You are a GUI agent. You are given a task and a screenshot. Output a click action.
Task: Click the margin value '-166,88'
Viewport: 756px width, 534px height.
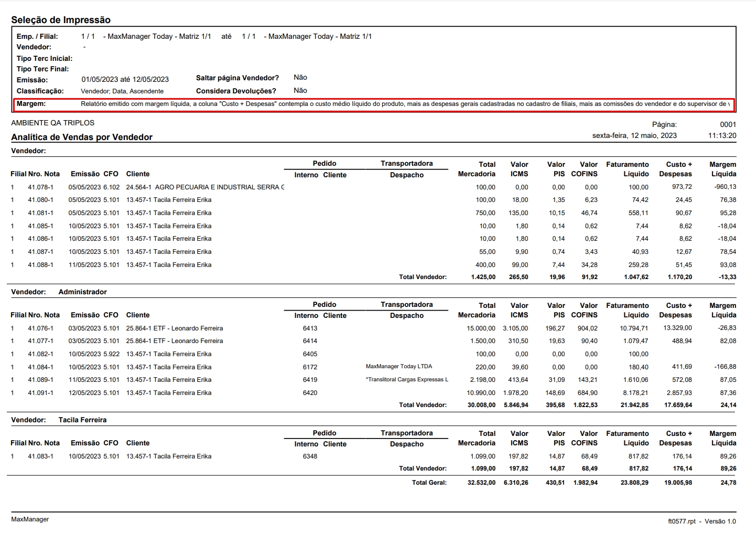725,367
